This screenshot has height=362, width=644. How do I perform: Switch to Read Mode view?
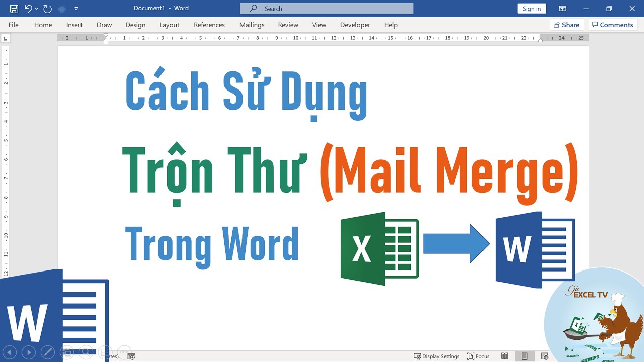pos(505,356)
